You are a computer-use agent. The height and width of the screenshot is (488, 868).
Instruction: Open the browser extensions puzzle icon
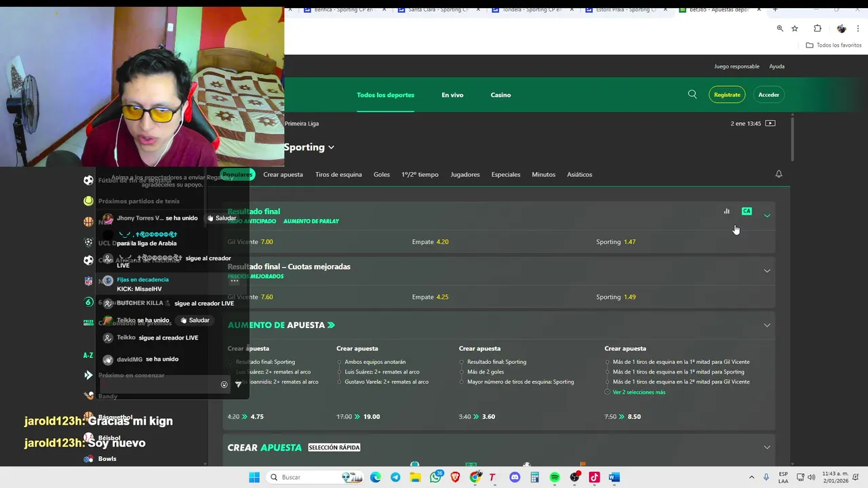pyautogui.click(x=817, y=28)
